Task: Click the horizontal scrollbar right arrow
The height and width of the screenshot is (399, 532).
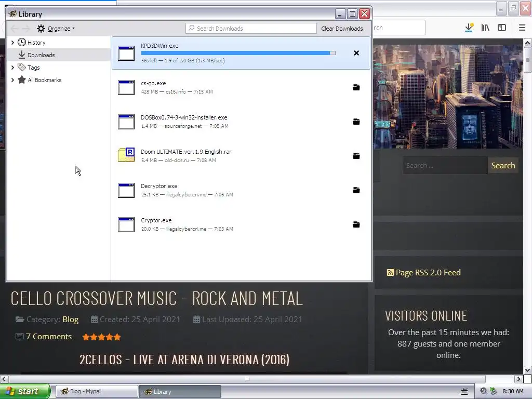Action: click(518, 379)
